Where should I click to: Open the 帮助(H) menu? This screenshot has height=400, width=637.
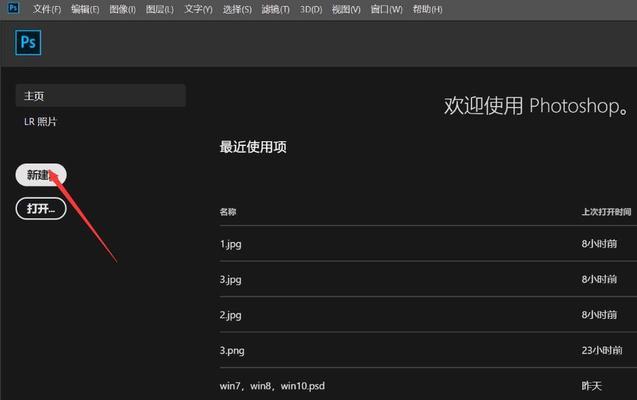point(427,9)
